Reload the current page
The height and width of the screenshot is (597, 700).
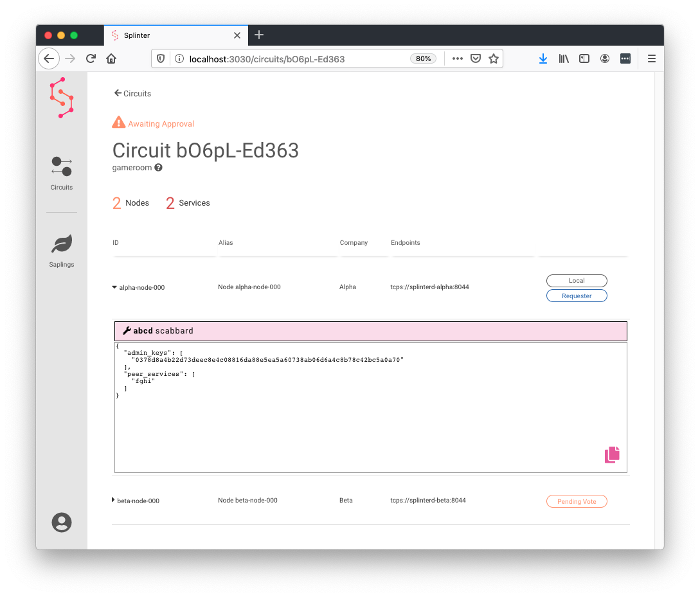pyautogui.click(x=91, y=58)
